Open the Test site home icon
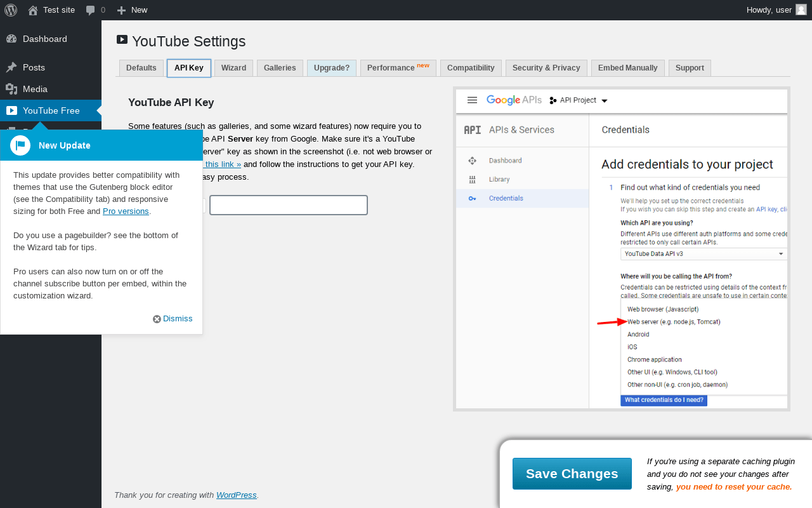The width and height of the screenshot is (812, 508). [x=33, y=10]
